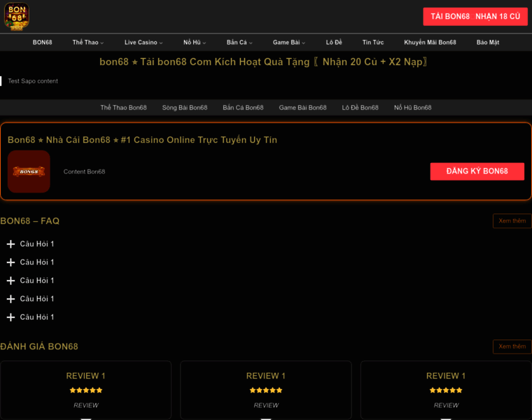Viewport: 532px width, 420px height.
Task: Open the Lô Đề nav item
Action: tap(334, 43)
